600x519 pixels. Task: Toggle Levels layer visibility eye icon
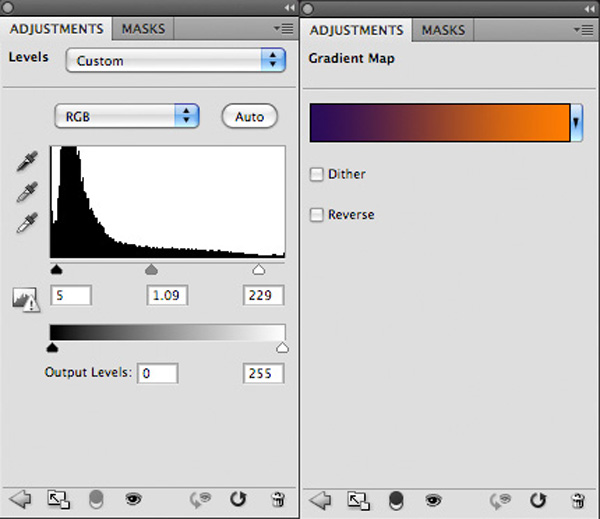point(133,499)
